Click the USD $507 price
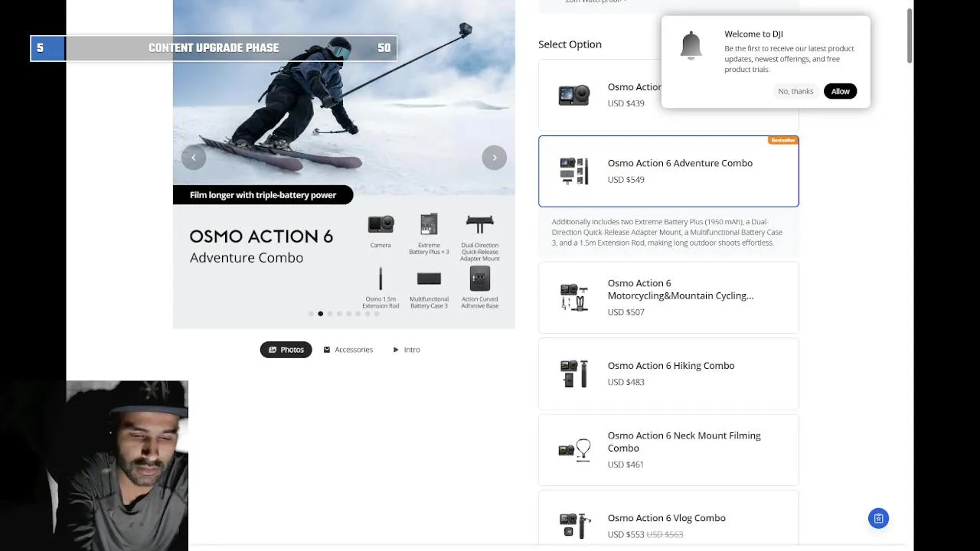Screen dimensions: 980x551 click(x=626, y=312)
